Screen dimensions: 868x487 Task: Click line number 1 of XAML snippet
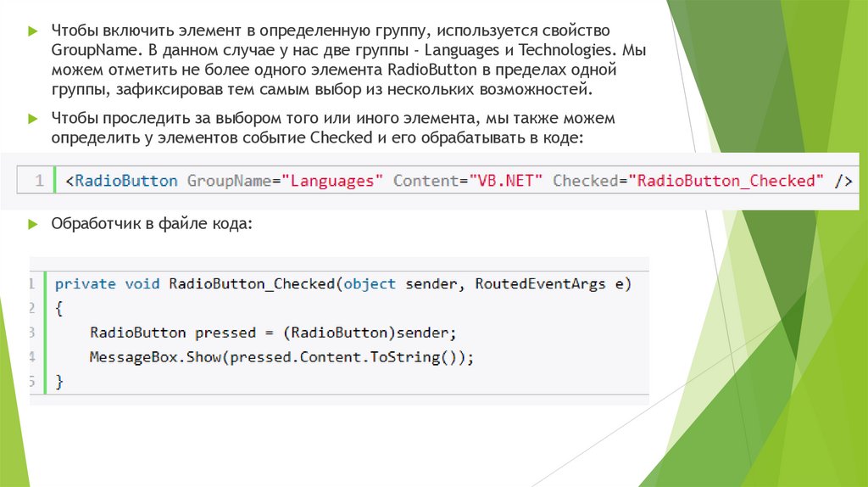(x=39, y=181)
